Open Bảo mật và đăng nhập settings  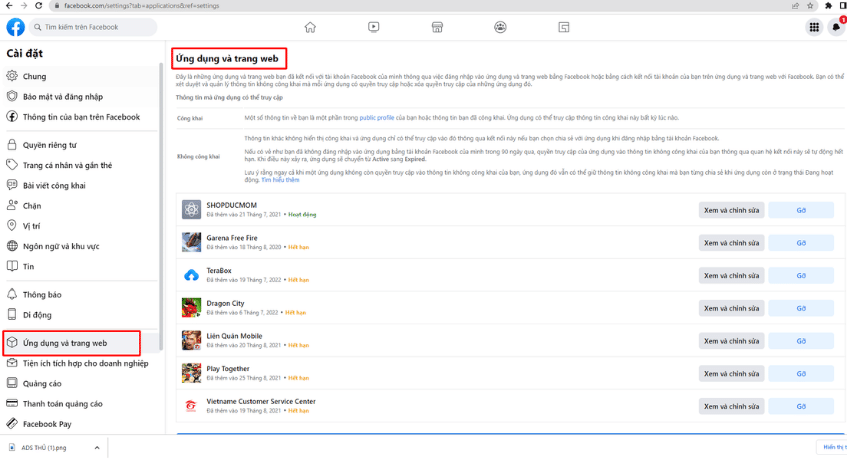coord(81,97)
